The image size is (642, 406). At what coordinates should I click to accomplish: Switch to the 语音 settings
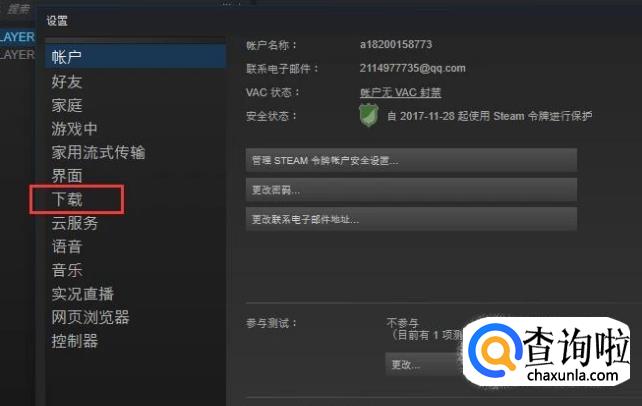[x=67, y=246]
